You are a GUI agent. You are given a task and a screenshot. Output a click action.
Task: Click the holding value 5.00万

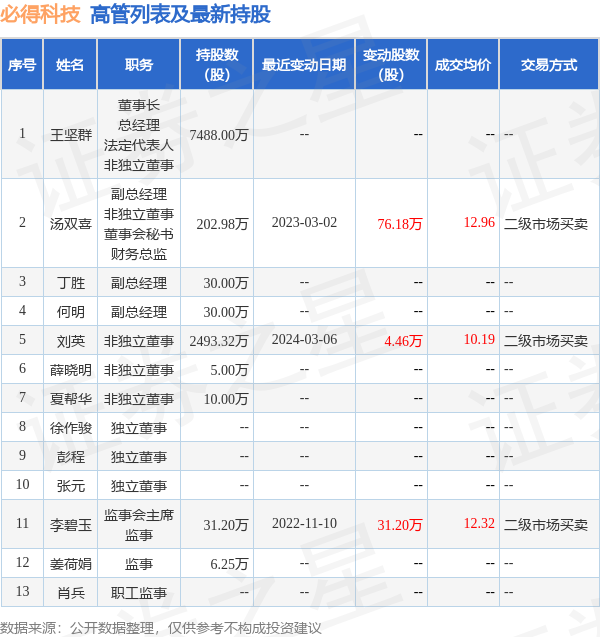coord(229,370)
